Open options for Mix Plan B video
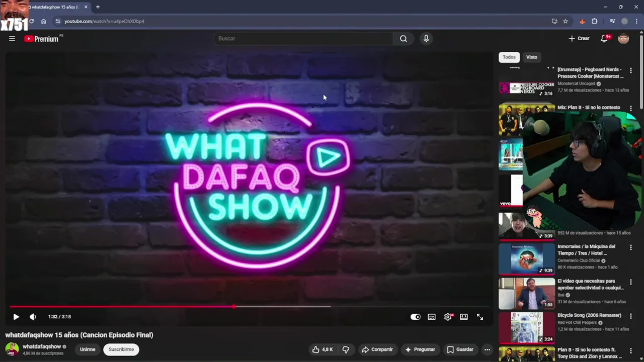The image size is (644, 362). click(630, 109)
